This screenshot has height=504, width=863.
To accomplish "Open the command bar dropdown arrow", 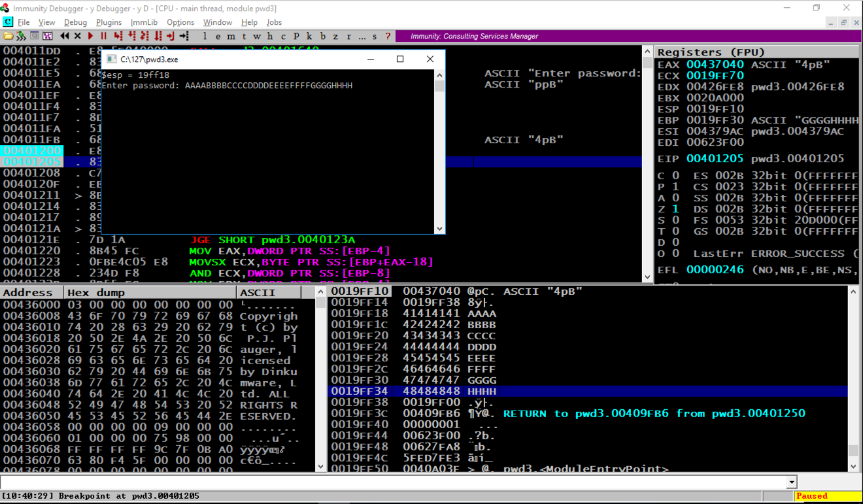I will [792, 482].
